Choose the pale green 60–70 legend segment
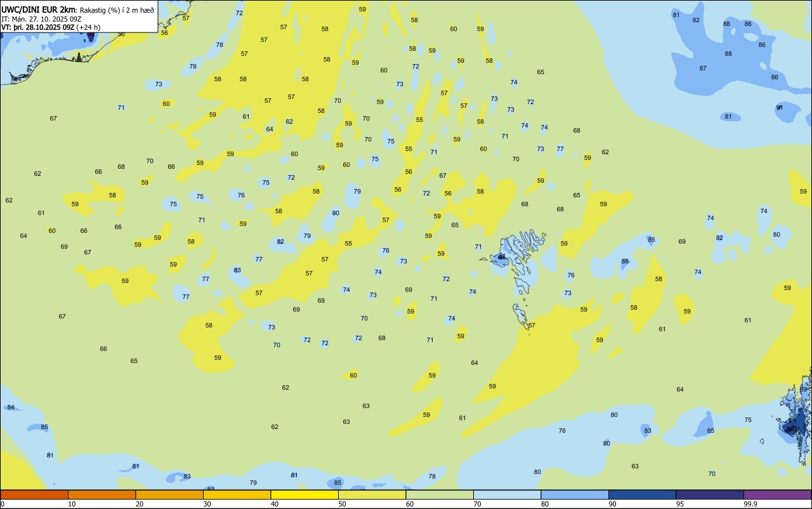Viewport: 812px width, 509px height. (440, 494)
